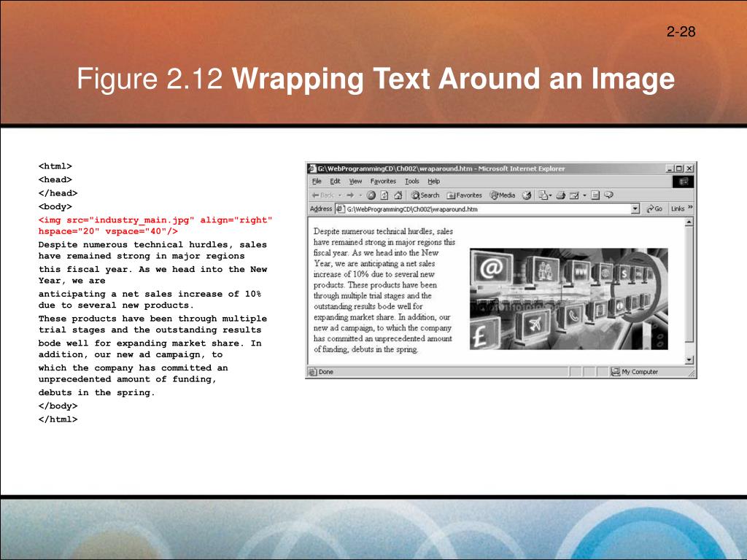
Task: Click the "debuts in the spring." code line
Action: point(97,392)
